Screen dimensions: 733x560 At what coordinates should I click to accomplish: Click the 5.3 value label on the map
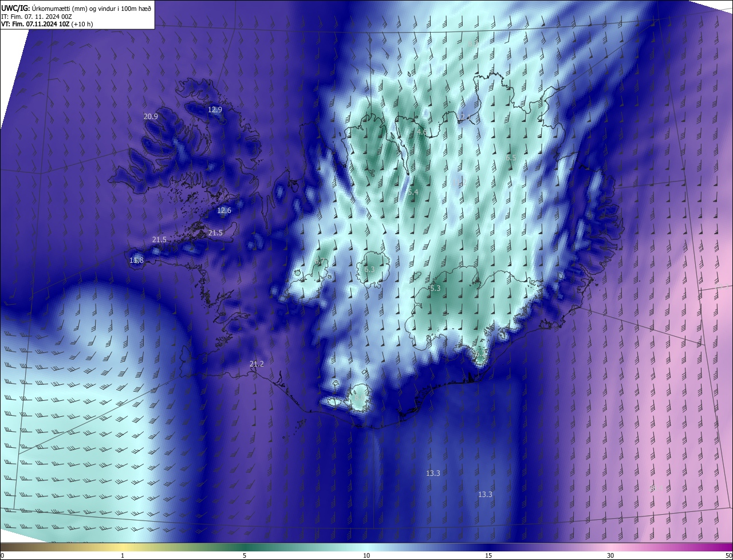point(435,288)
